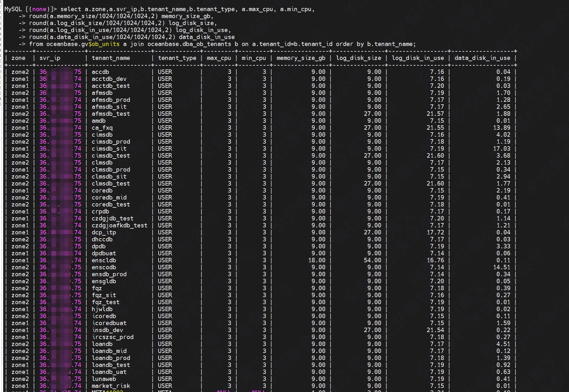Click the tenant_name column header
Image resolution: width=569 pixels, height=392 pixels.
coord(111,58)
